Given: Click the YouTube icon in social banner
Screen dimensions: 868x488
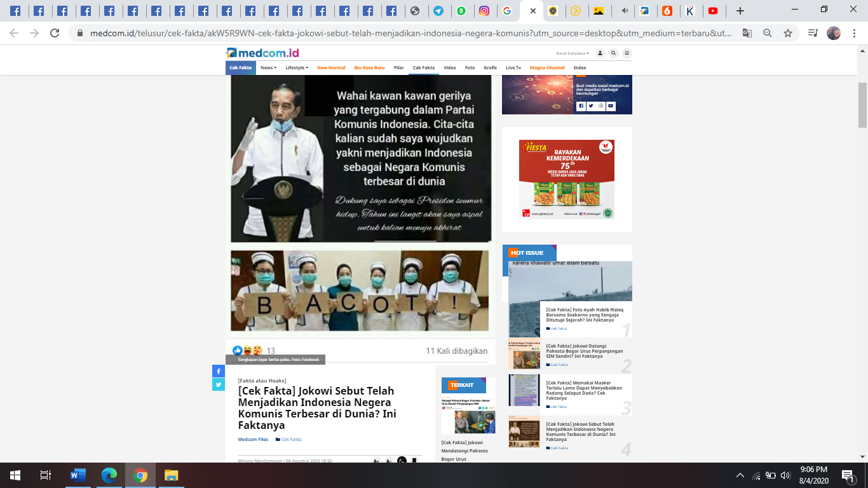Looking at the screenshot, I should tap(611, 106).
